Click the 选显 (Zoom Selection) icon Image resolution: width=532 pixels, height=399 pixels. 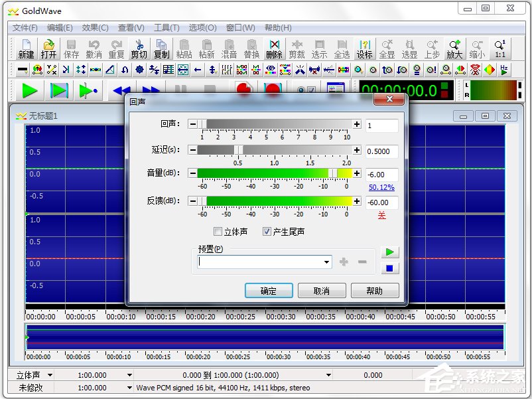coord(409,49)
